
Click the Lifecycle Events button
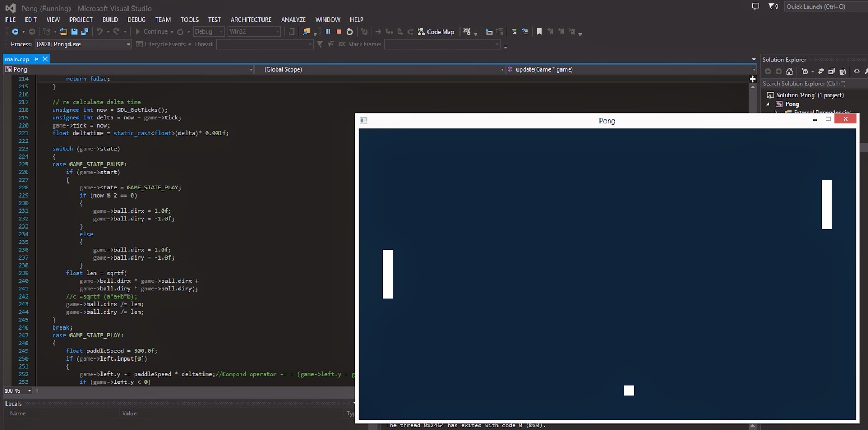click(164, 44)
